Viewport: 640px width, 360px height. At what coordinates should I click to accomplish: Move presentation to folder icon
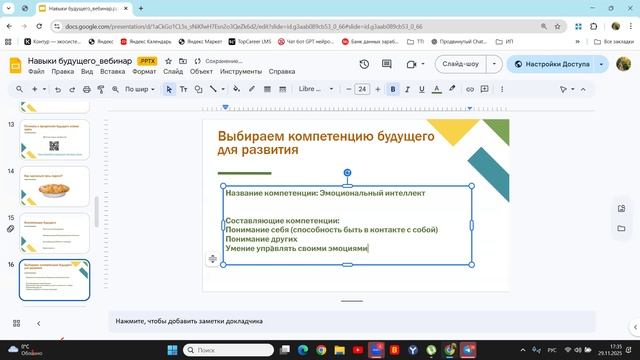click(x=183, y=61)
